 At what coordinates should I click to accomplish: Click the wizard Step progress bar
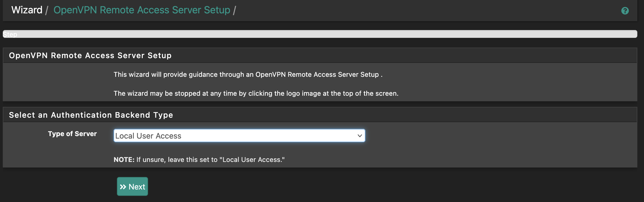tap(320, 34)
